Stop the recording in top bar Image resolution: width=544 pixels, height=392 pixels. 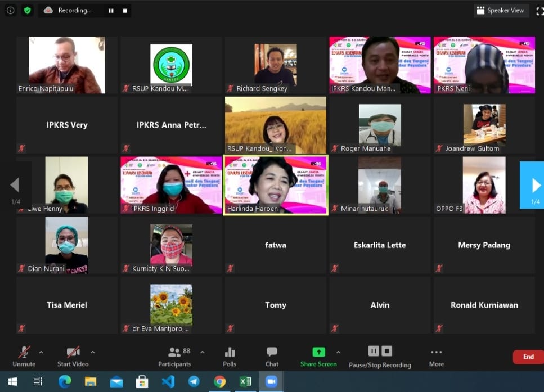125,11
